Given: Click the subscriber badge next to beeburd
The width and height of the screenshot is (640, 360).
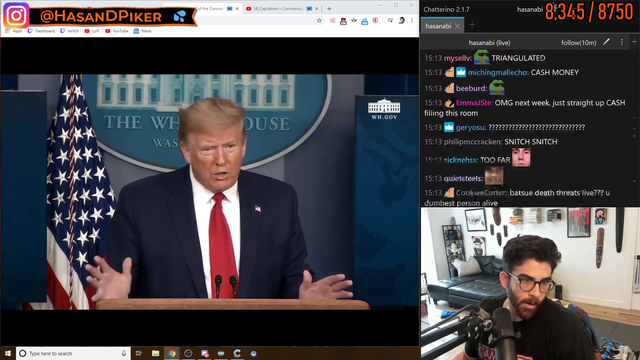Looking at the screenshot, I should pos(449,88).
